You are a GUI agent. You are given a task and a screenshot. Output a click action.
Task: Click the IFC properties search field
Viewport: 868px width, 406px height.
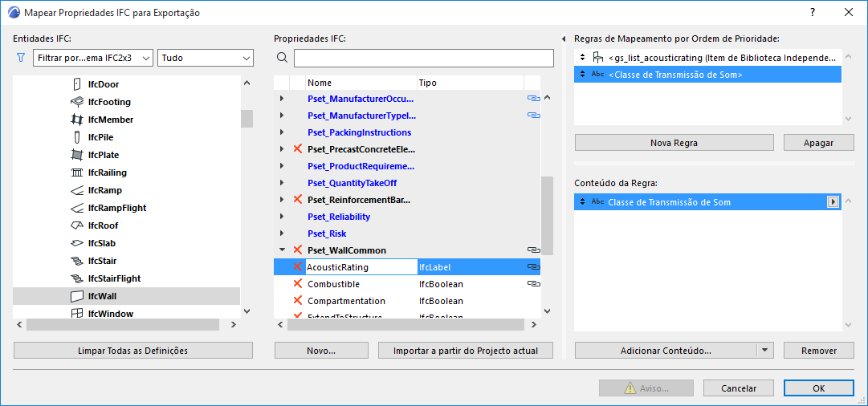tap(423, 58)
